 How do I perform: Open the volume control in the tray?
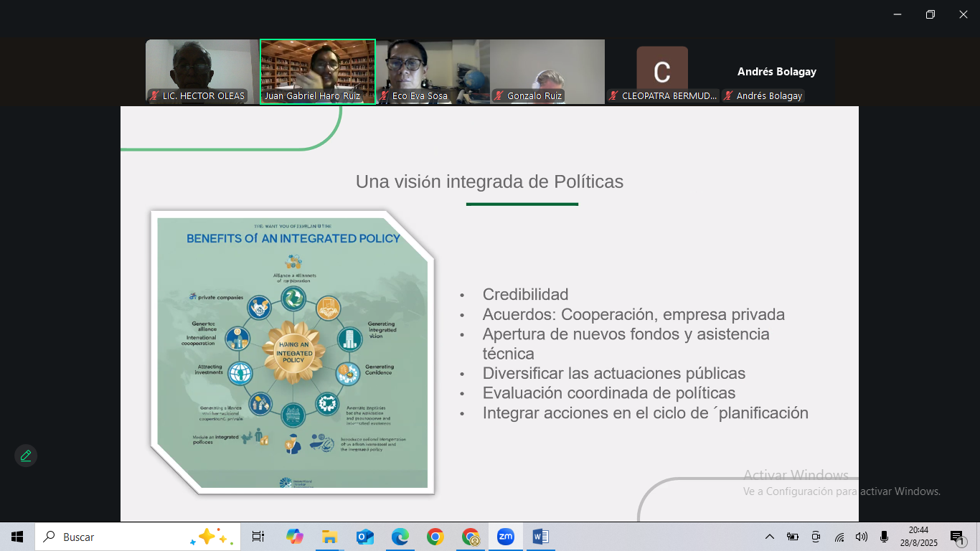click(862, 537)
